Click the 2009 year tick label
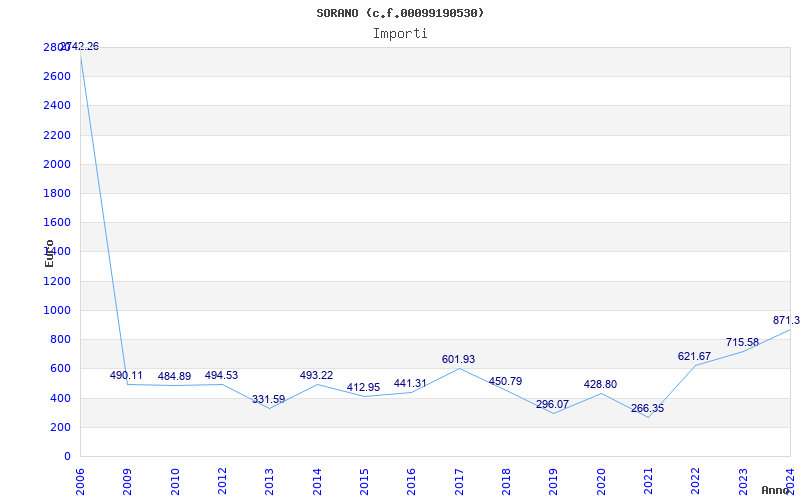Screen dimensions: 800x500 [x=128, y=482]
